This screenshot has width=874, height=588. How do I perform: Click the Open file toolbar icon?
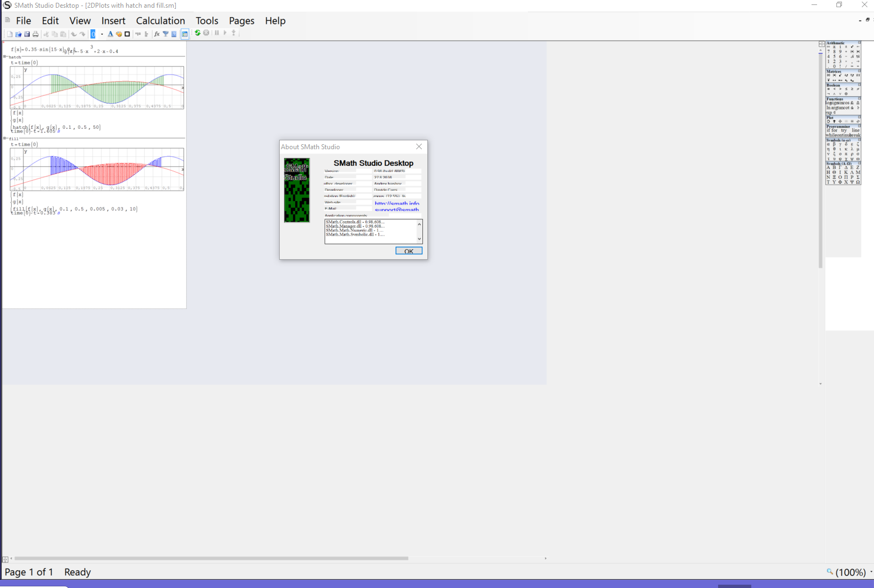point(18,34)
